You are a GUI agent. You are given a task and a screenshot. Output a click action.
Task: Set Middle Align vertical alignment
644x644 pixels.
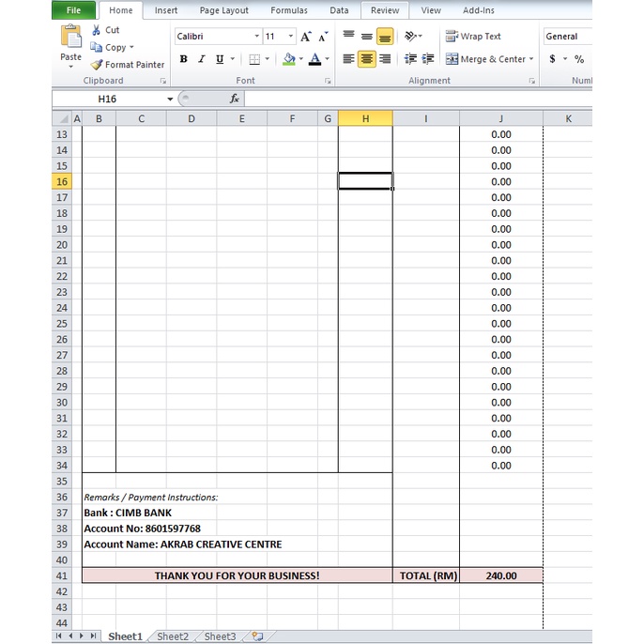[367, 36]
